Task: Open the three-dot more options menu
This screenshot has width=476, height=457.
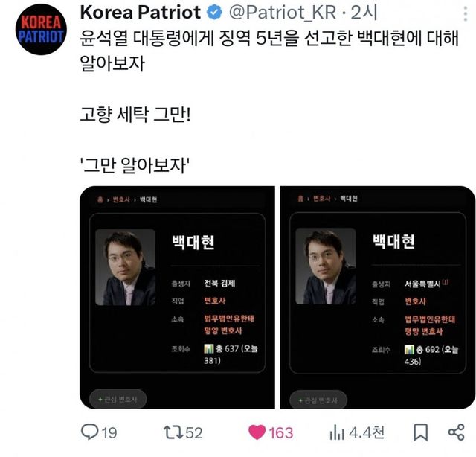Action: pos(465,13)
